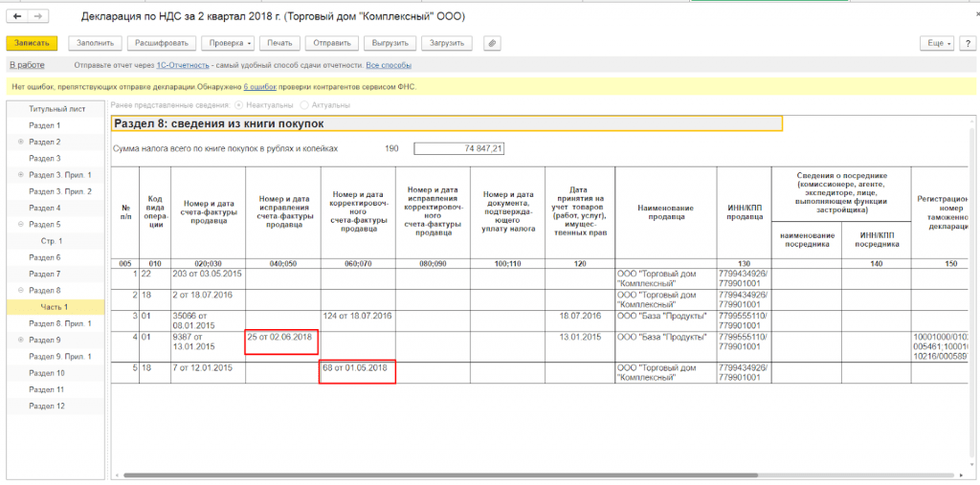Viewport: 980px width, 485px height.
Task: Collapse the Раздел 8 tree node
Action: [x=21, y=290]
